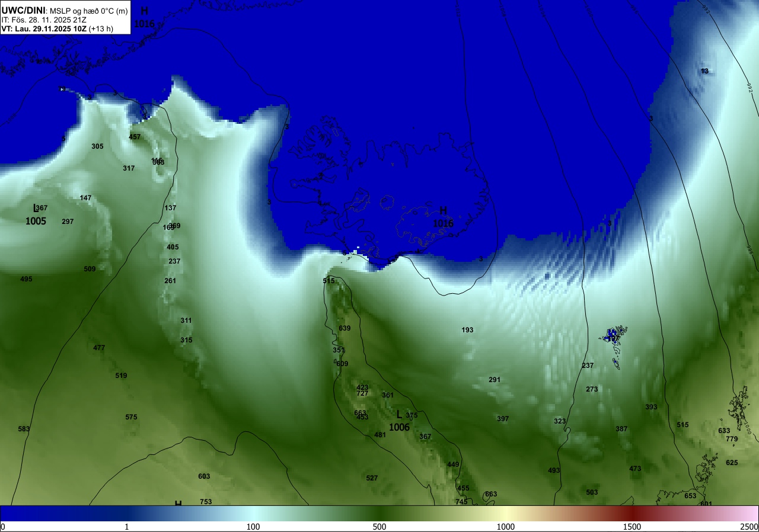Click the map height value 603

pyautogui.click(x=204, y=476)
